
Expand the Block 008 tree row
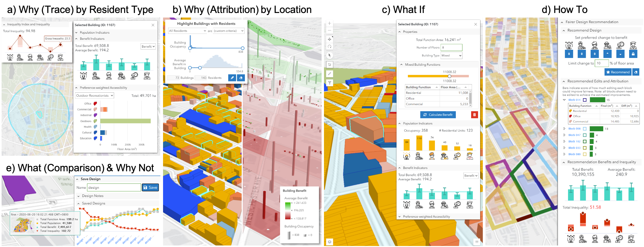coord(564,129)
